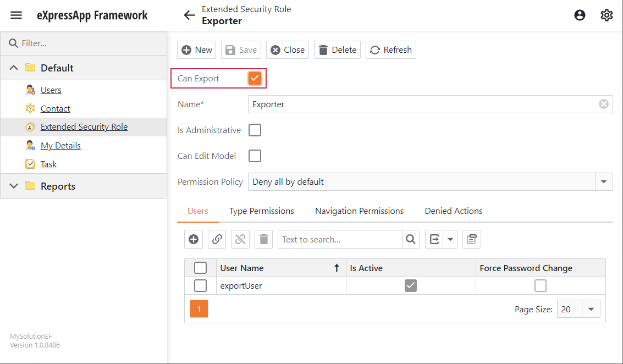623x364 pixels.
Task: Enable the Is Administrative checkbox
Action: coord(255,130)
